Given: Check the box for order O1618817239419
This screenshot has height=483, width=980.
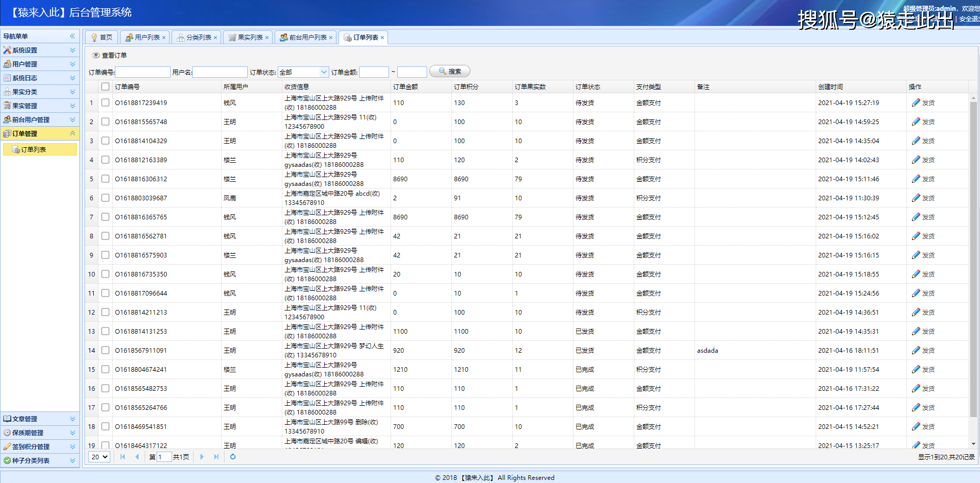Looking at the screenshot, I should click(106, 102).
